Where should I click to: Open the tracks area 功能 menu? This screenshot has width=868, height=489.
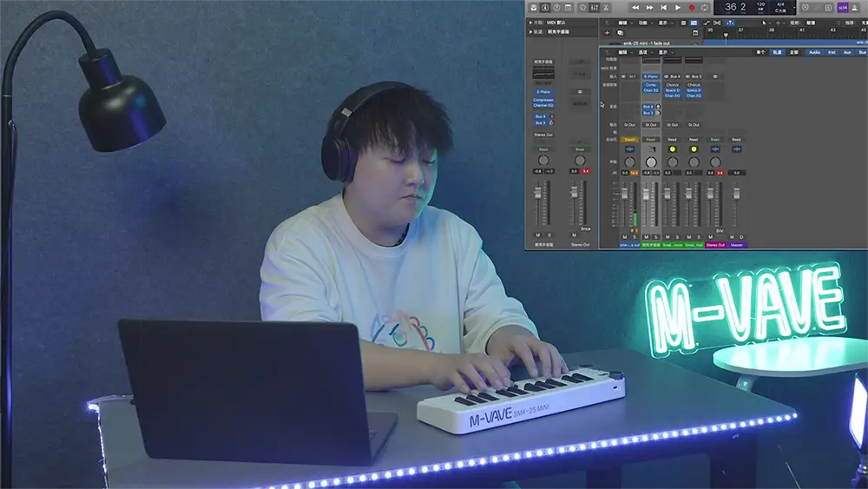[644, 23]
